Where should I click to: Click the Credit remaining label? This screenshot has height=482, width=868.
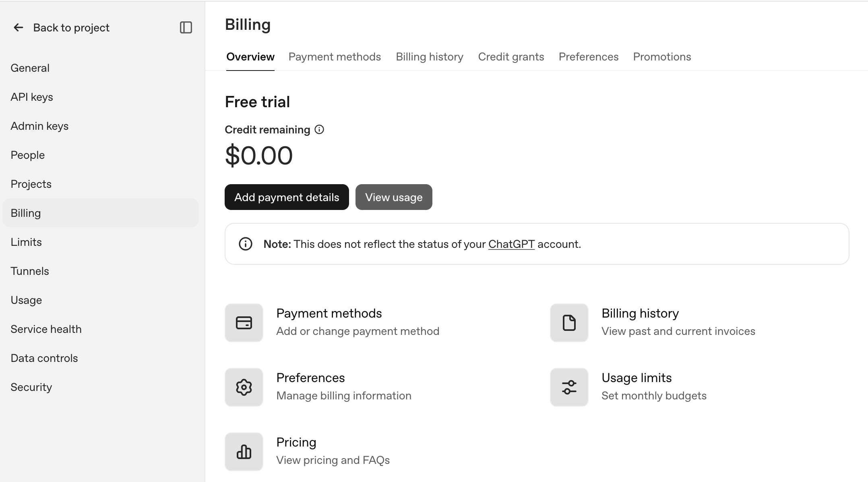(267, 130)
